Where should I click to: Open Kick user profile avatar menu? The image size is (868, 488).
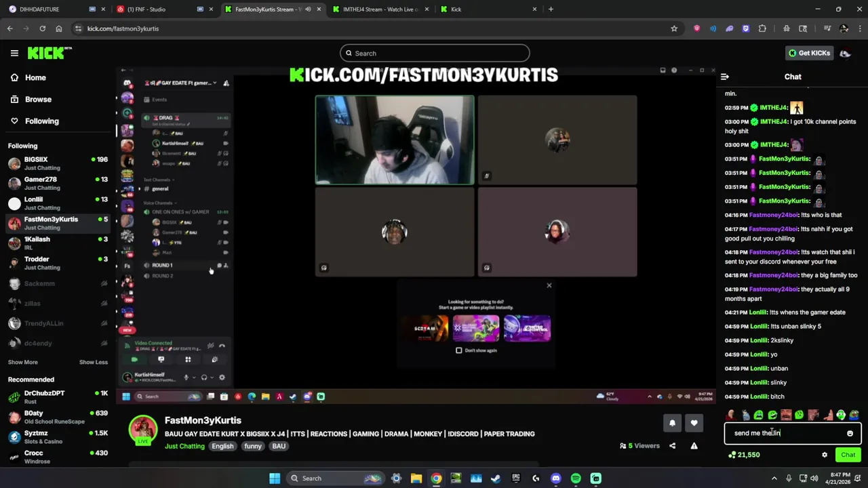(845, 53)
